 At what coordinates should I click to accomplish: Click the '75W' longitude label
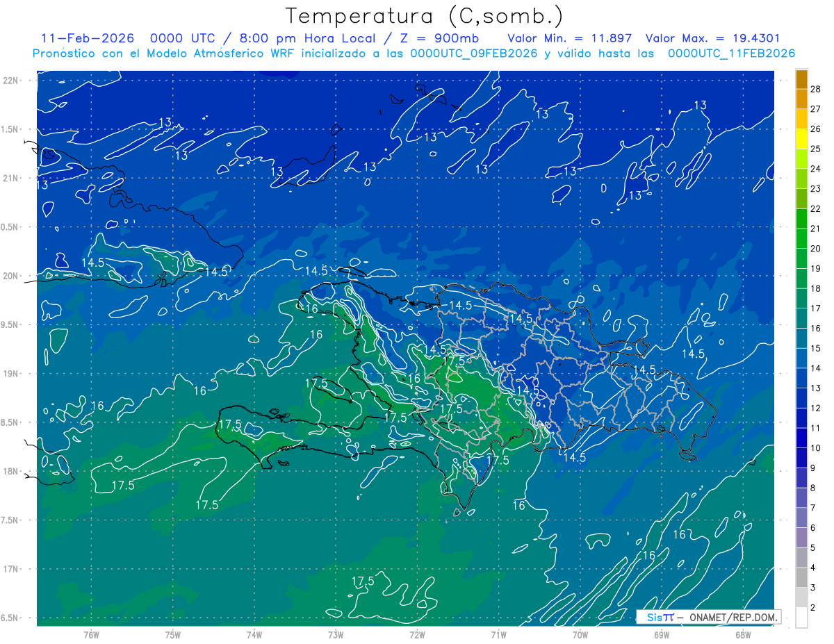(x=173, y=635)
